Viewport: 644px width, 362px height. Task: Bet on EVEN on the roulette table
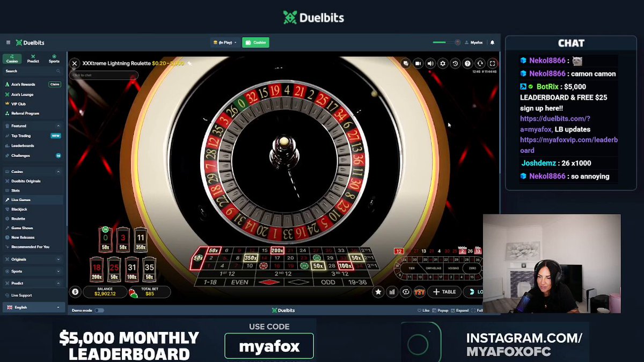click(239, 282)
